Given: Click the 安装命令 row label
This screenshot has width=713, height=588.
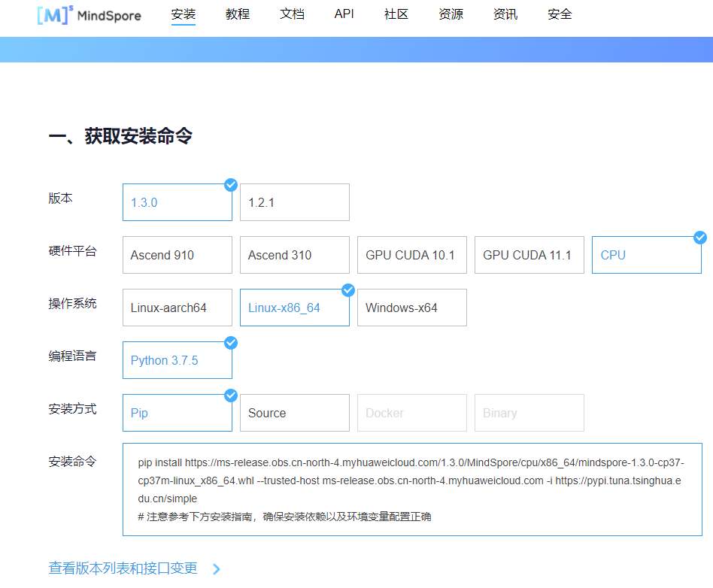Looking at the screenshot, I should coord(72,462).
